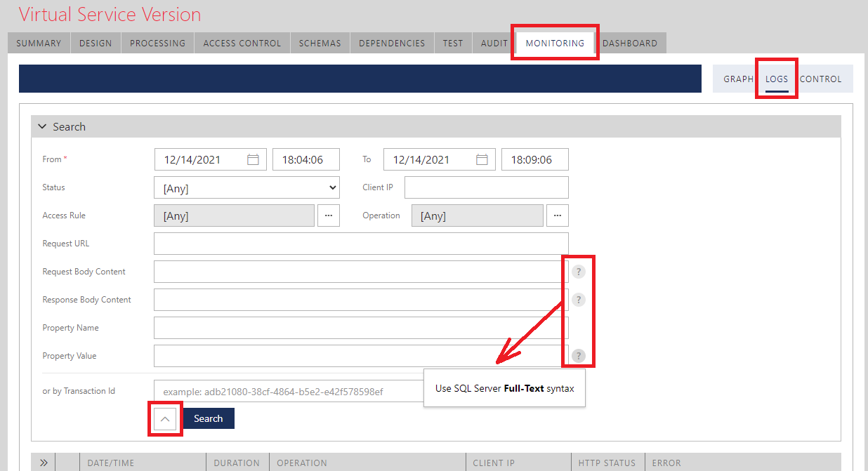Viewport: 868px width, 471px height.
Task: Open Access Rule ellipsis browse button
Action: tap(329, 215)
